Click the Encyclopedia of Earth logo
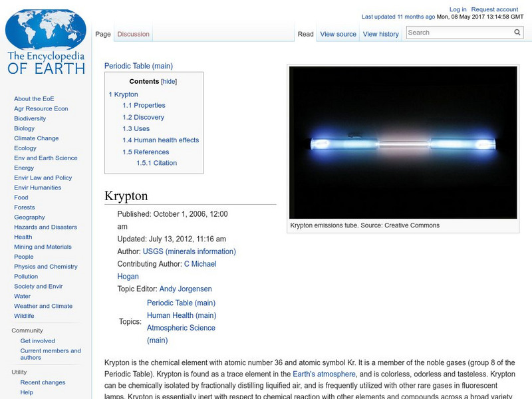This screenshot has height=399, width=532. tap(45, 42)
